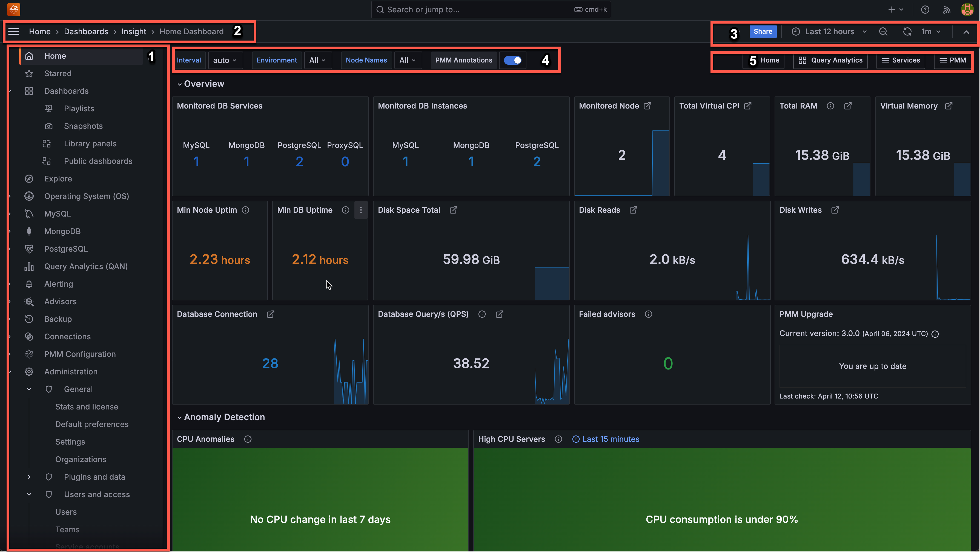Open Stats and license settings
The height and width of the screenshot is (552, 980).
tap(87, 406)
